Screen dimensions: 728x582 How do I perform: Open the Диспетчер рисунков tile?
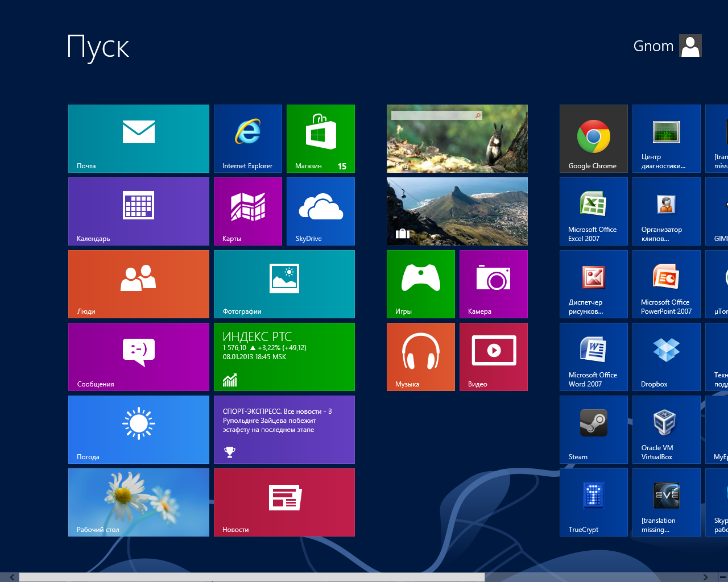point(594,284)
